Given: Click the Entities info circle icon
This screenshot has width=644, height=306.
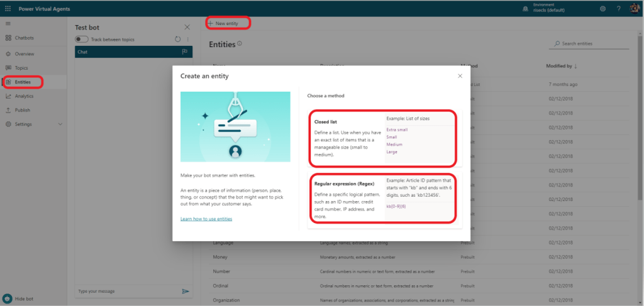Looking at the screenshot, I should point(240,44).
